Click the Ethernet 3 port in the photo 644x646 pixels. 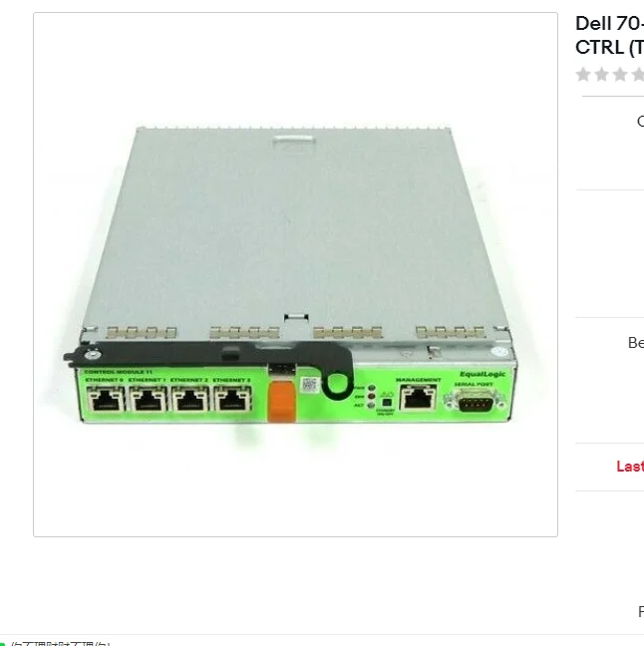[x=233, y=399]
